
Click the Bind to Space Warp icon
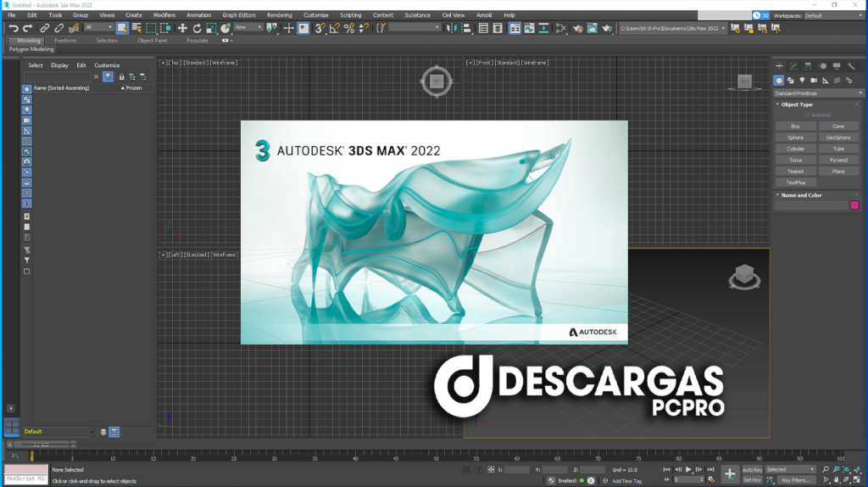click(x=74, y=28)
